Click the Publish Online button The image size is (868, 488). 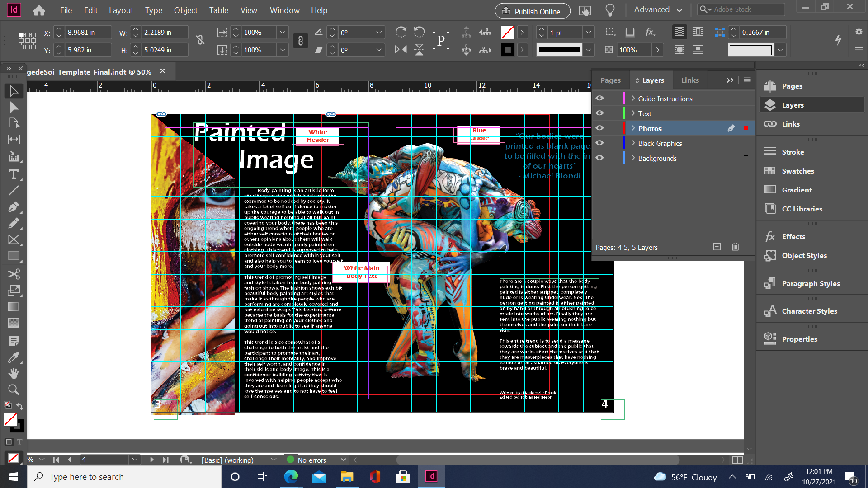click(532, 11)
